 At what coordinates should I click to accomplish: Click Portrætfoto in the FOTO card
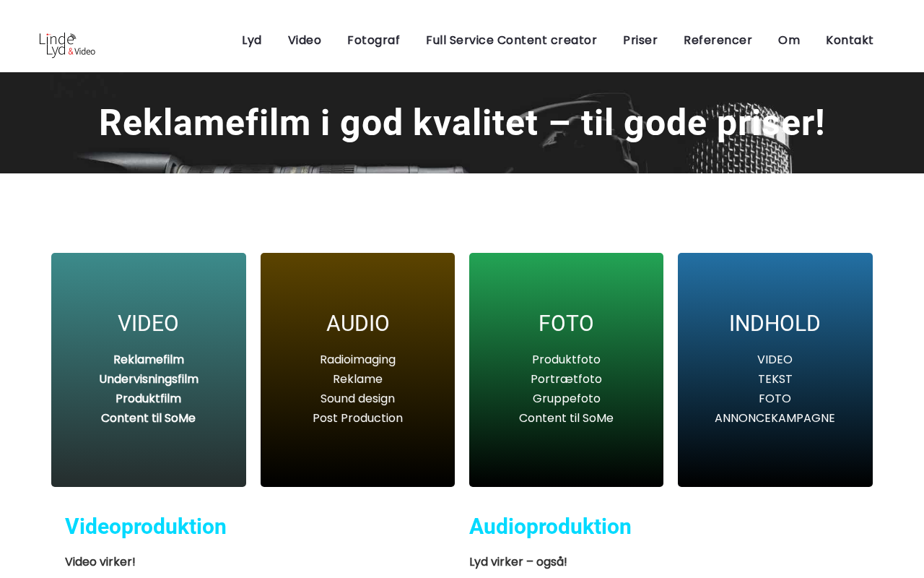567,379
